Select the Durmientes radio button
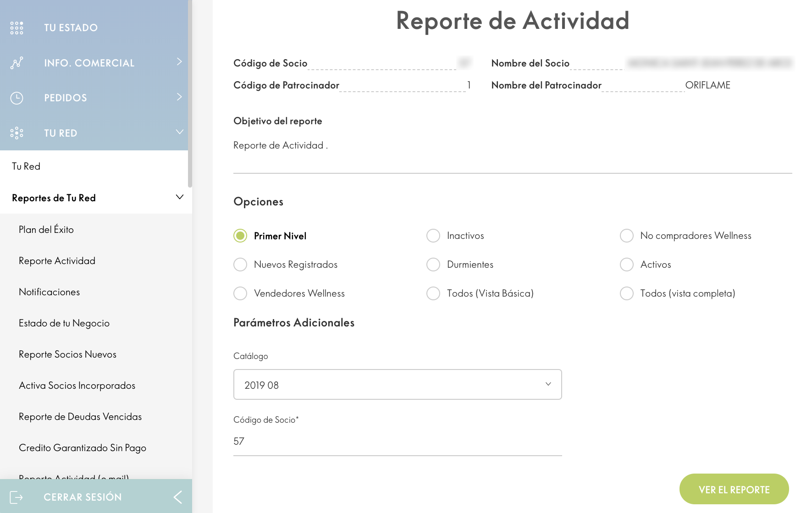 pyautogui.click(x=433, y=265)
